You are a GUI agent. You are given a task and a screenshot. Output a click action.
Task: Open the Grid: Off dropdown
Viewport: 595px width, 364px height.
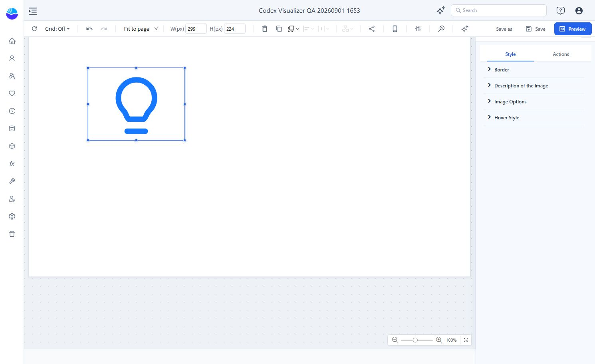[x=58, y=29]
